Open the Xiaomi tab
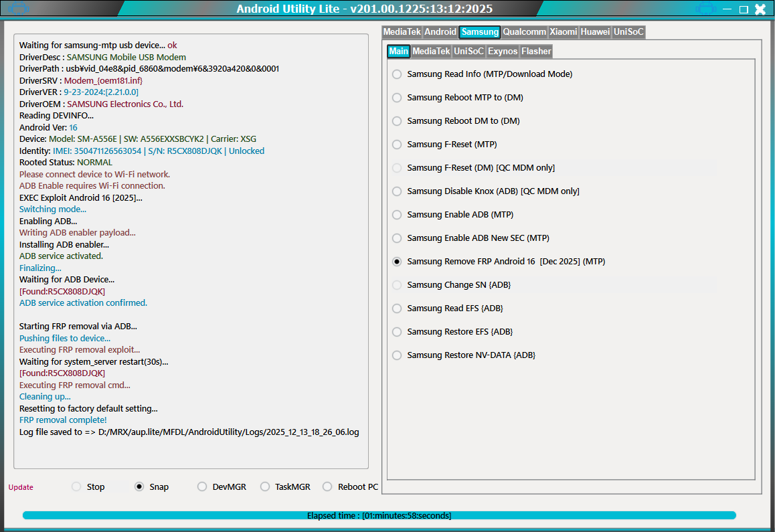775x532 pixels. click(x=564, y=32)
